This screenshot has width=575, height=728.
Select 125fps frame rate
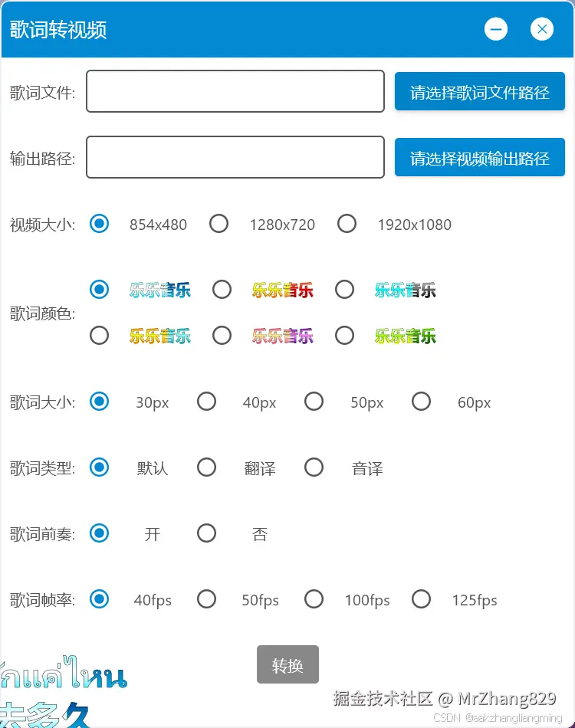click(x=421, y=599)
